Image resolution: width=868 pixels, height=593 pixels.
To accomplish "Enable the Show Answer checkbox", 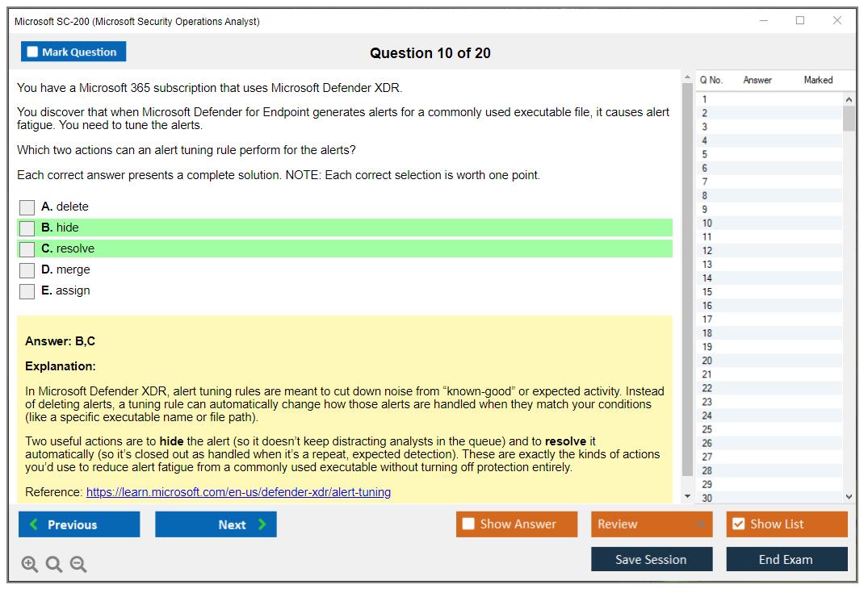I will pyautogui.click(x=468, y=524).
